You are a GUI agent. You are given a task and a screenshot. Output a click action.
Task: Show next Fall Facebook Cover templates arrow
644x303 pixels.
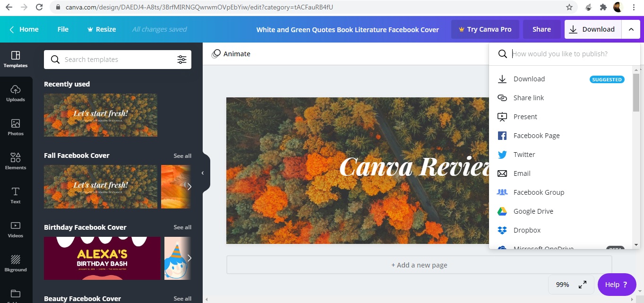[189, 187]
